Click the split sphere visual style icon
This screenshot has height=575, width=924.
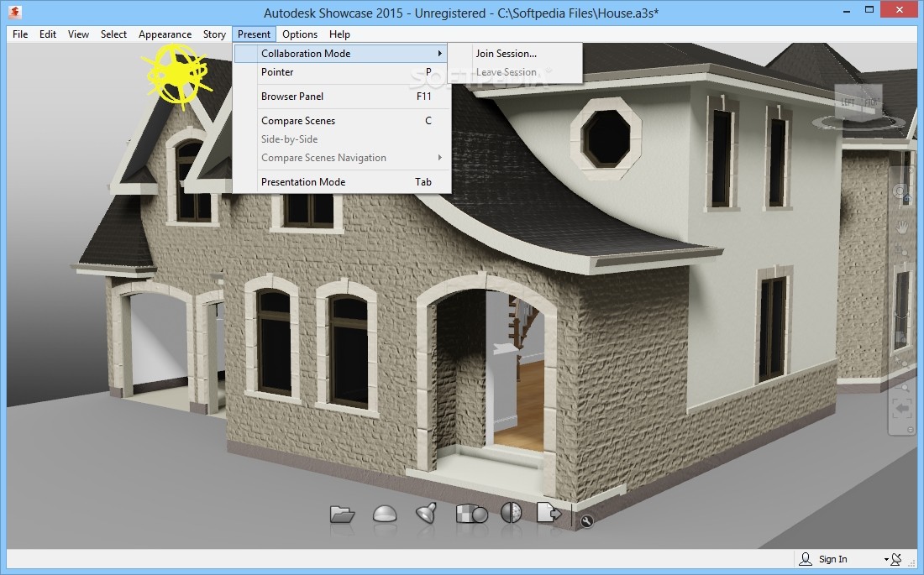(511, 513)
